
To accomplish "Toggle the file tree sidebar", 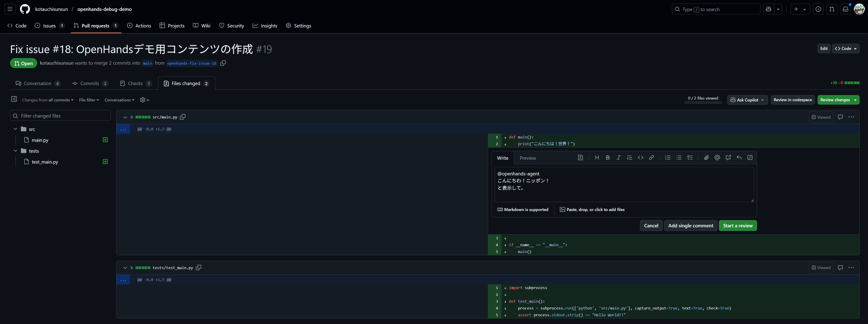I will [x=14, y=99].
